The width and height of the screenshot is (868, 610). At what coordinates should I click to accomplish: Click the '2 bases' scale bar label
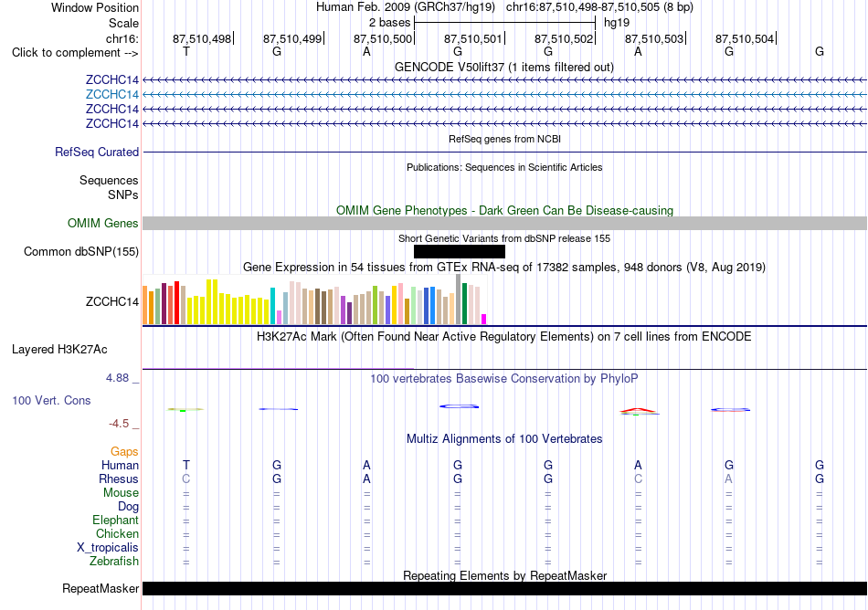coord(390,23)
